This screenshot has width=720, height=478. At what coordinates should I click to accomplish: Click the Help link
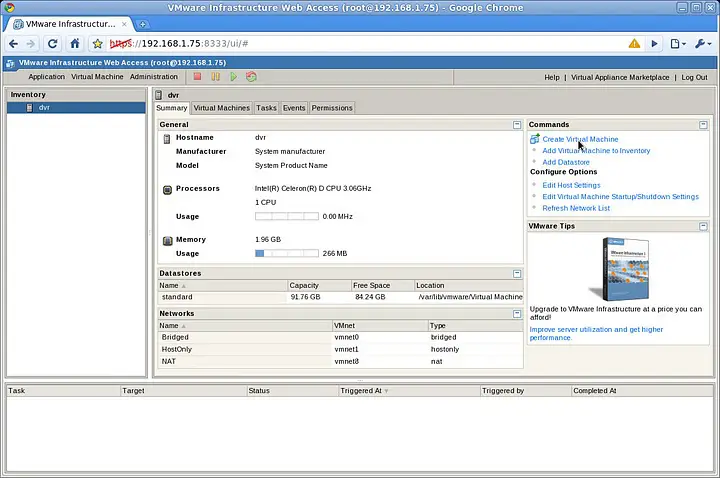click(552, 78)
